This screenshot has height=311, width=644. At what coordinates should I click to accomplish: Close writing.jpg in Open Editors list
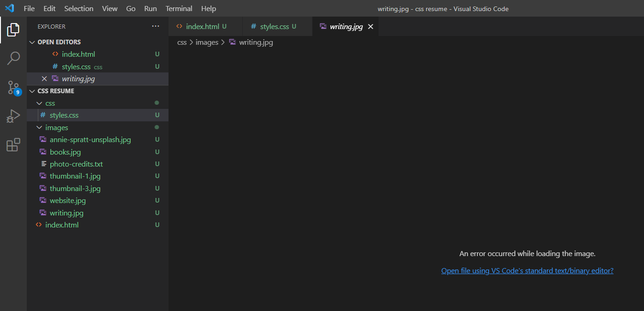tap(44, 79)
